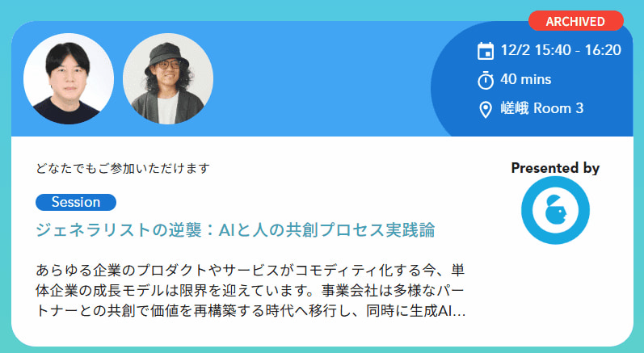Click the location pin icon by 嵯峨 Room 3
The height and width of the screenshot is (353, 644).
tap(486, 110)
